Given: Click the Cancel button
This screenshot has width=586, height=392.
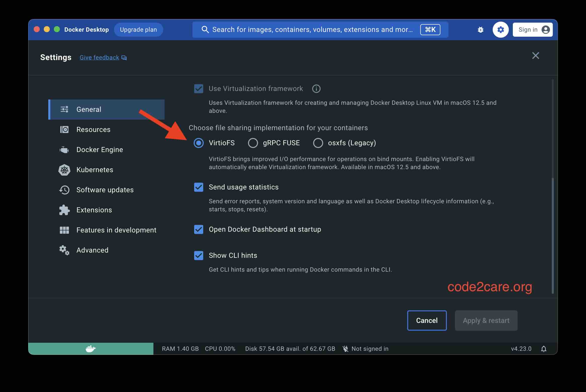Looking at the screenshot, I should pos(427,321).
